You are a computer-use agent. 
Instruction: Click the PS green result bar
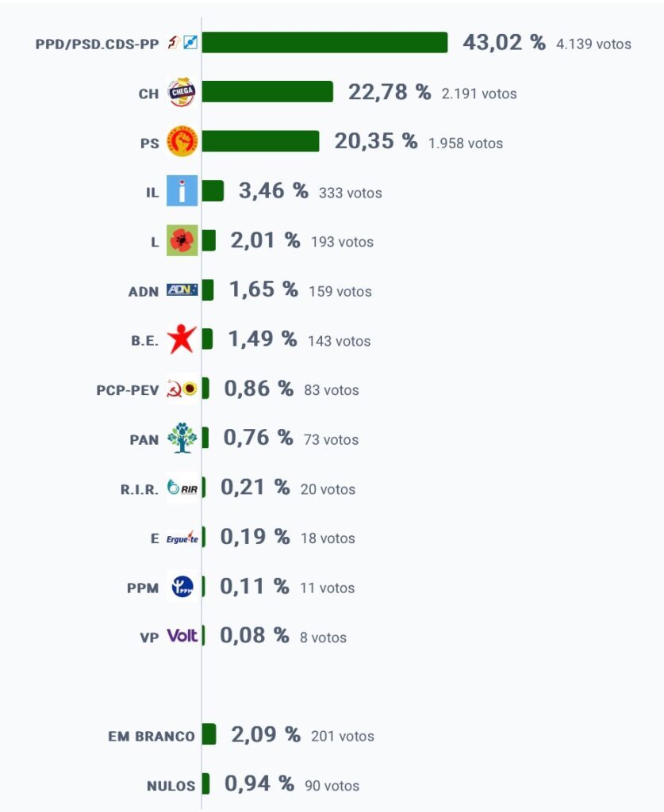point(260,141)
